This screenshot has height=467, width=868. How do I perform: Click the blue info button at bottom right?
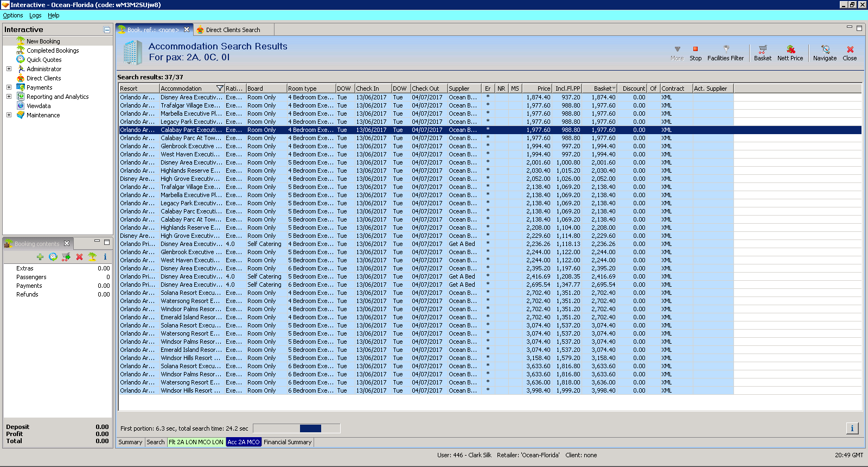pyautogui.click(x=852, y=428)
